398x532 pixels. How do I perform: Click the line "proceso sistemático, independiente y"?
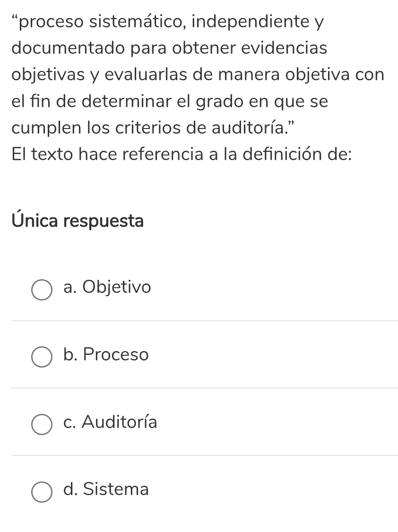point(168,22)
